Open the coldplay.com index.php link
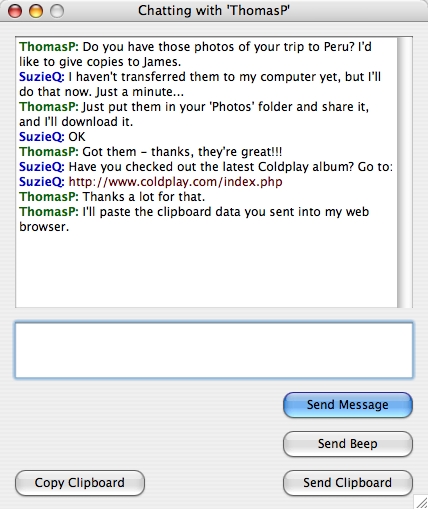The image size is (428, 509). (175, 182)
